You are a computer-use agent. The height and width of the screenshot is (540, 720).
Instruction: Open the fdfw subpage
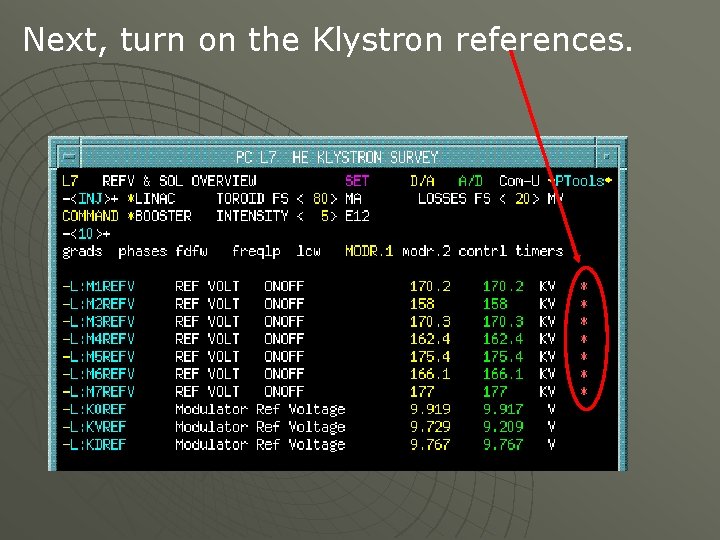(x=191, y=252)
